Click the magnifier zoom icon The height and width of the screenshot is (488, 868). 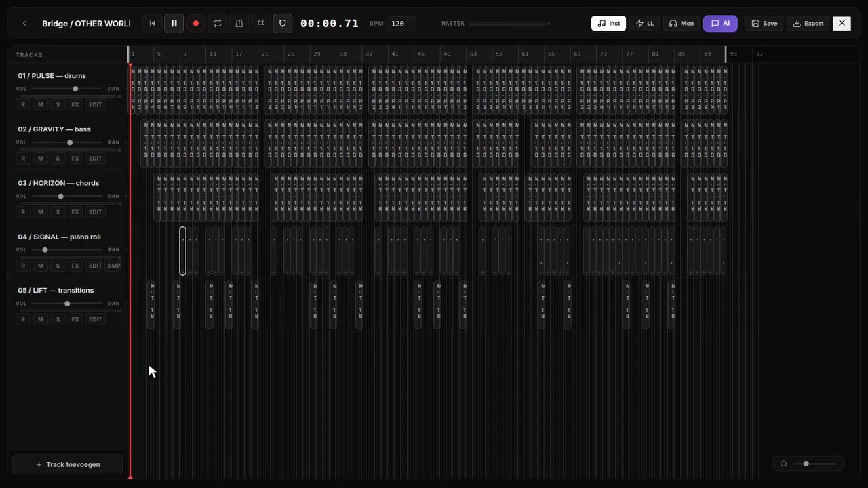click(783, 464)
